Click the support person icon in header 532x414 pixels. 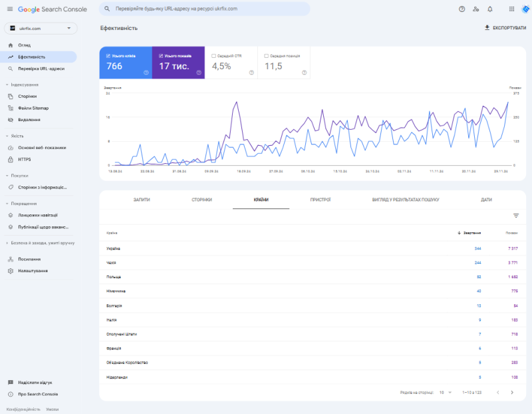(476, 9)
